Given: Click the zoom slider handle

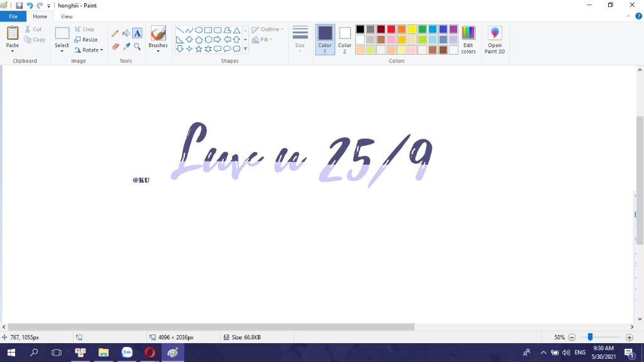Looking at the screenshot, I should [590, 337].
